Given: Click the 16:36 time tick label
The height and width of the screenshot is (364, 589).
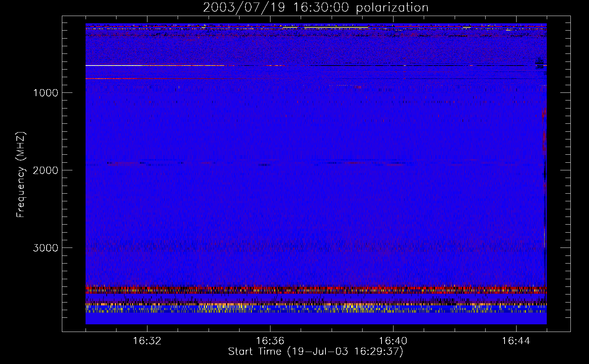Looking at the screenshot, I should coord(270,341).
